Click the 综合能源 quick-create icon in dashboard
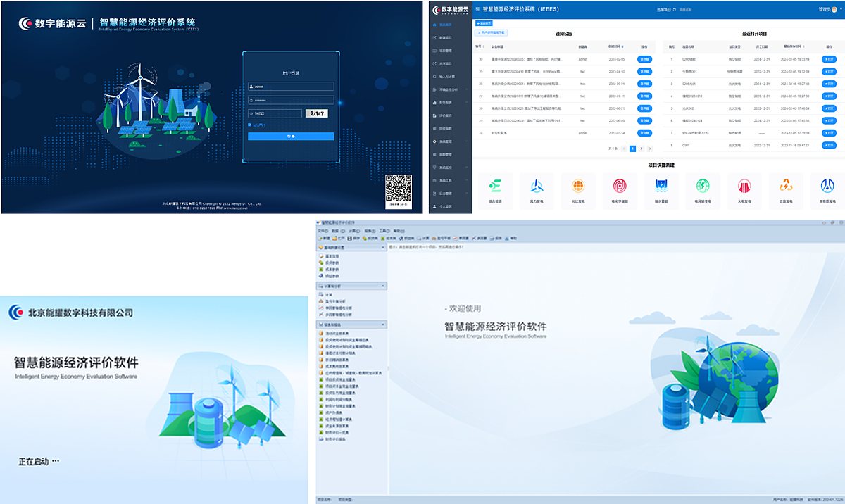 coord(495,186)
